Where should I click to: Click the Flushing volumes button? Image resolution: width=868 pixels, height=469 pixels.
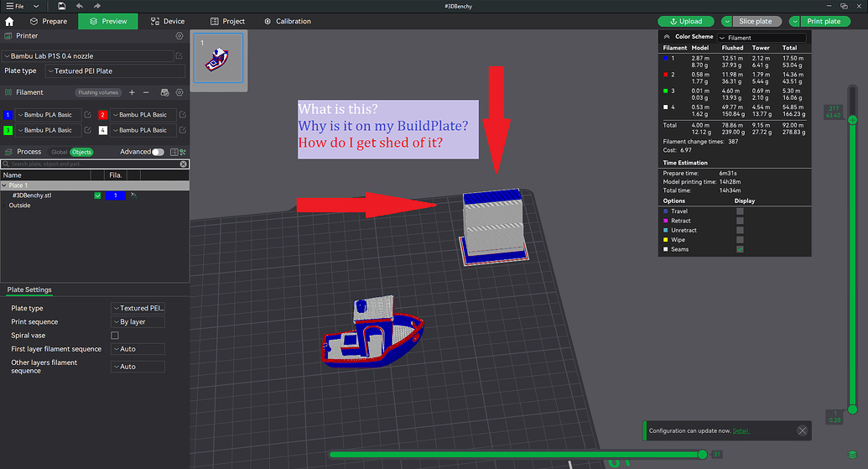pyautogui.click(x=98, y=92)
